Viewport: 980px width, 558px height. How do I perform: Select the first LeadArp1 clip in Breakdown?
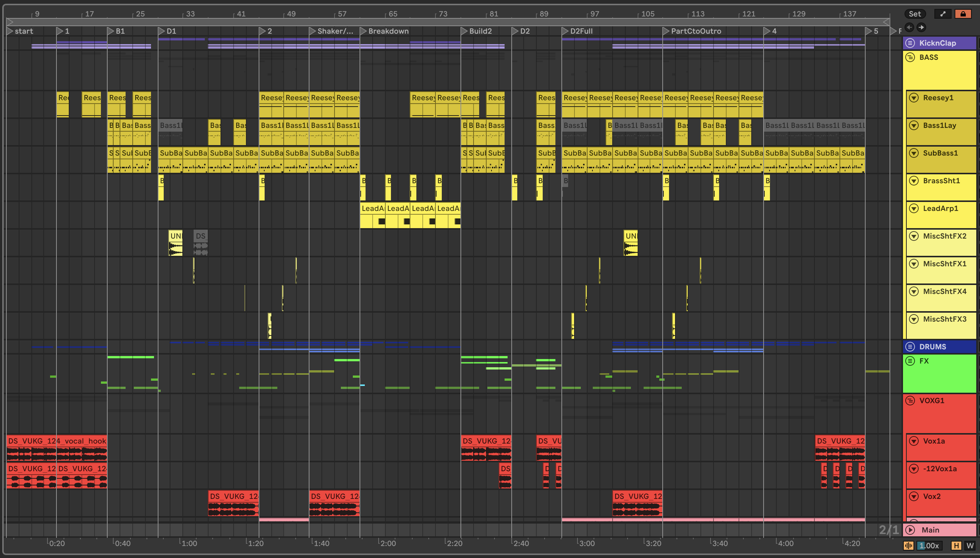[x=372, y=208]
